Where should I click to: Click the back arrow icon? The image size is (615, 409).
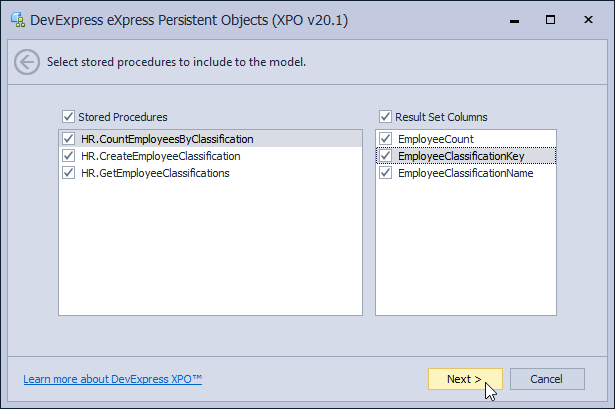coord(27,62)
